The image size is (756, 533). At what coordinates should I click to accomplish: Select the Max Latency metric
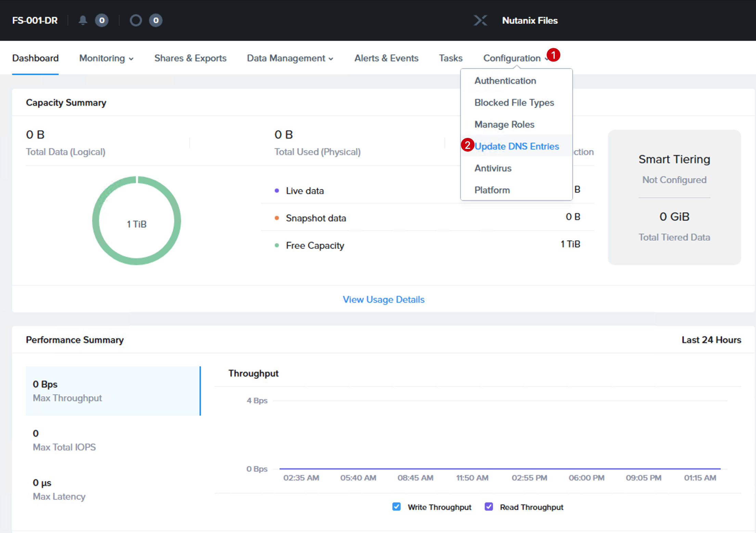113,490
